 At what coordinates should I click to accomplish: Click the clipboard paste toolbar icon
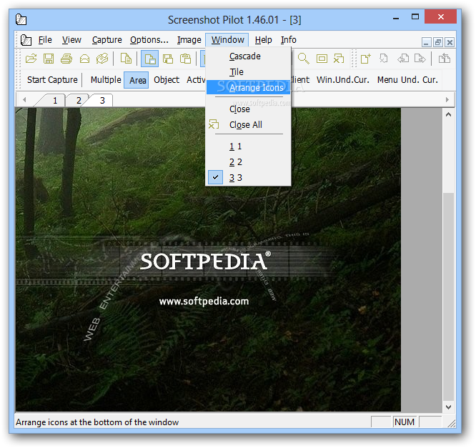(x=186, y=59)
